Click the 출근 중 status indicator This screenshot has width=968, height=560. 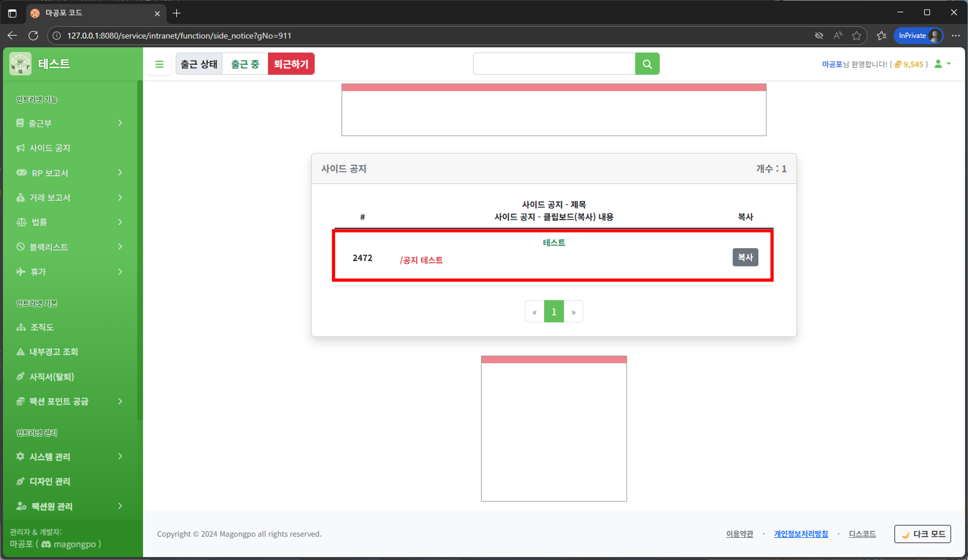[x=245, y=64]
